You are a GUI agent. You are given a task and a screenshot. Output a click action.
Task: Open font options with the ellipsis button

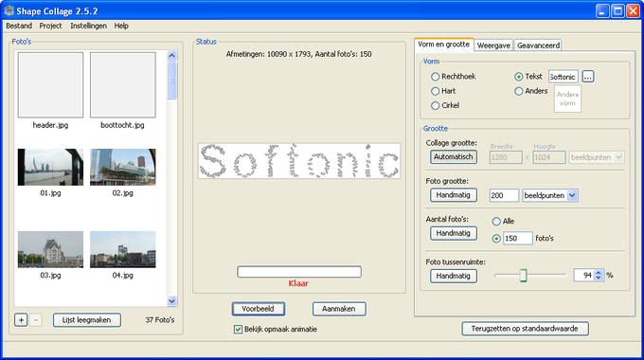tap(588, 77)
